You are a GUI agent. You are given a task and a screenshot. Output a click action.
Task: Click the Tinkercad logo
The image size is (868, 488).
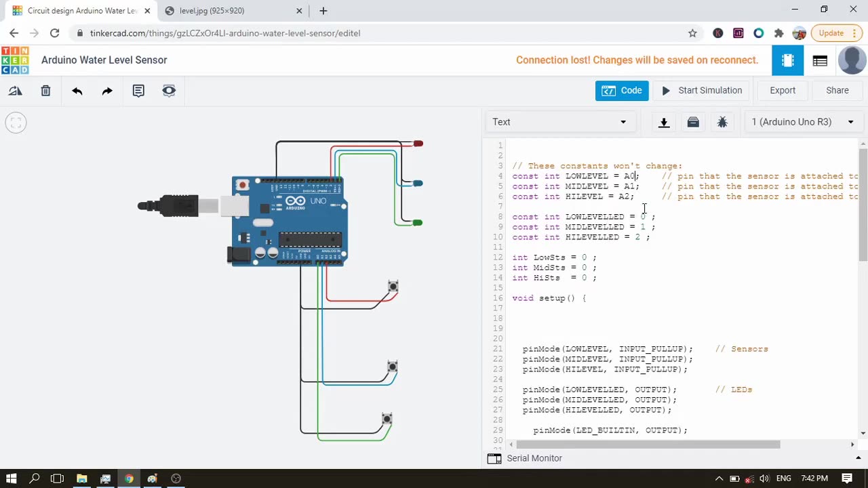coord(15,60)
